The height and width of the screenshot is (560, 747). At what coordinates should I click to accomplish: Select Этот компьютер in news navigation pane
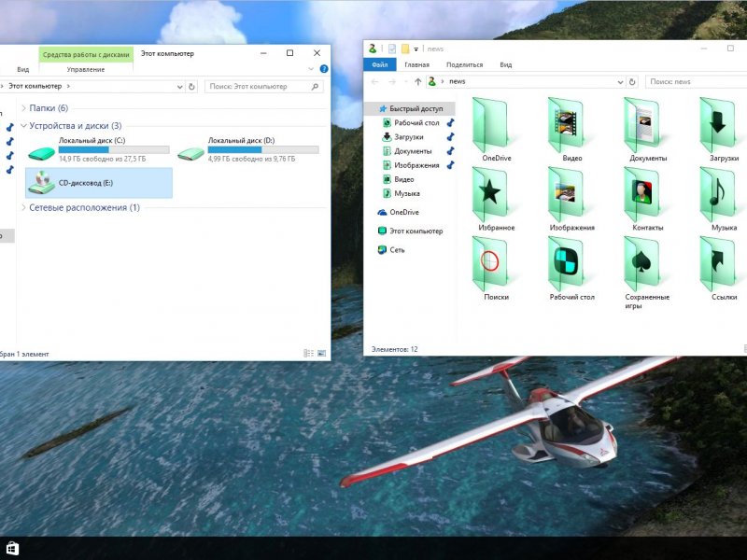tap(411, 231)
